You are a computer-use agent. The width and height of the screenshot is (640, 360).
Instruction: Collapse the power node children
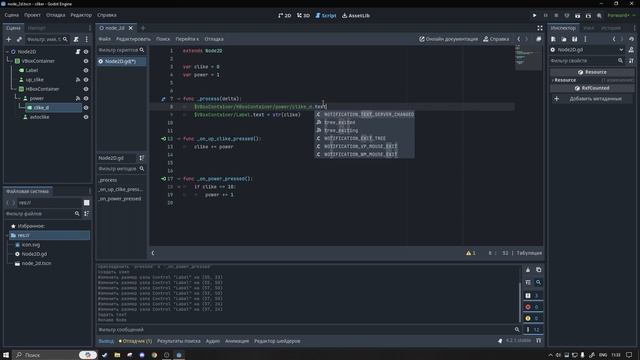click(x=18, y=98)
